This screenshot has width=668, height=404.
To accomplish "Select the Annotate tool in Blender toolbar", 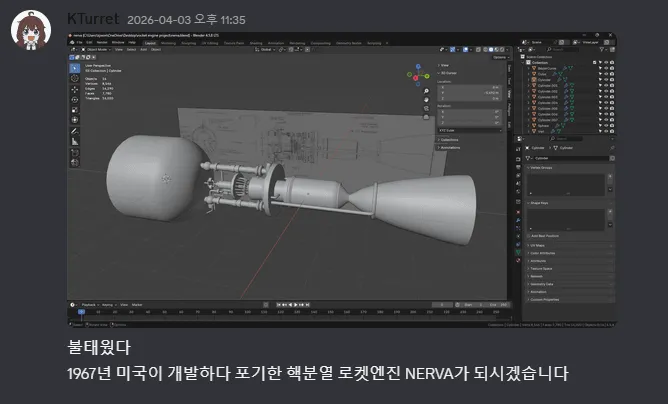I will pyautogui.click(x=75, y=131).
